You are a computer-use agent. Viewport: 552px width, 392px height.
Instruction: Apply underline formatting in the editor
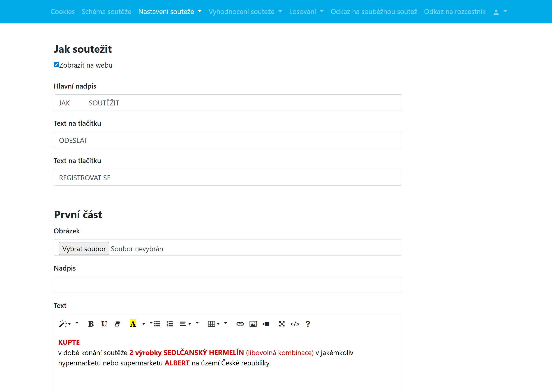[x=104, y=324]
